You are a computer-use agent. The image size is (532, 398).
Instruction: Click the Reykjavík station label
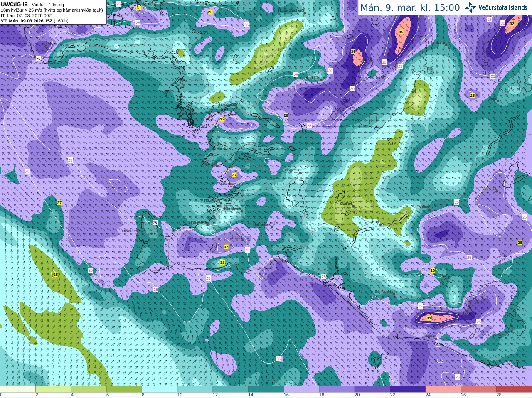point(213,201)
